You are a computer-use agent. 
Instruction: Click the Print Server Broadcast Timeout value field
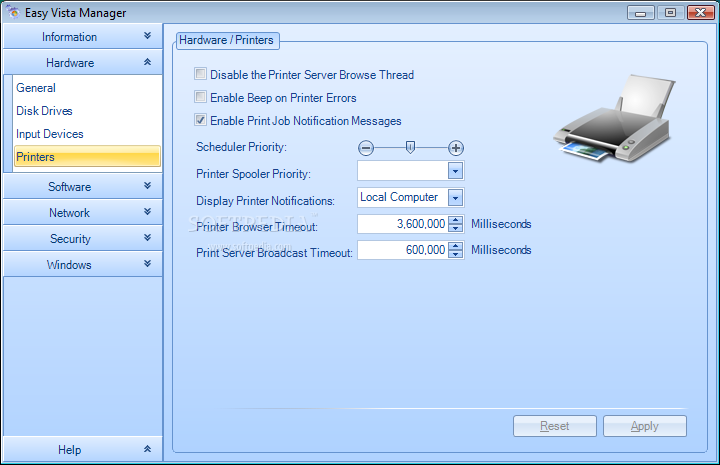pos(403,250)
